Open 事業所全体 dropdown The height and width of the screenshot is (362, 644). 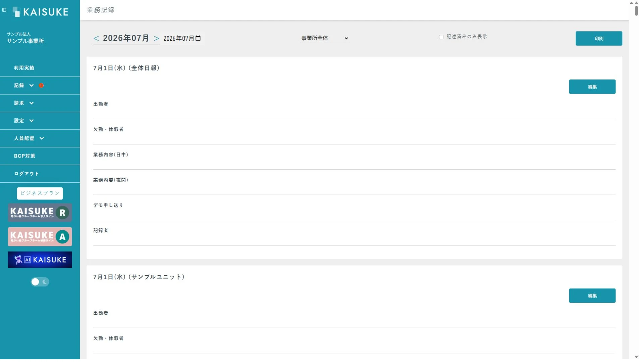point(324,38)
